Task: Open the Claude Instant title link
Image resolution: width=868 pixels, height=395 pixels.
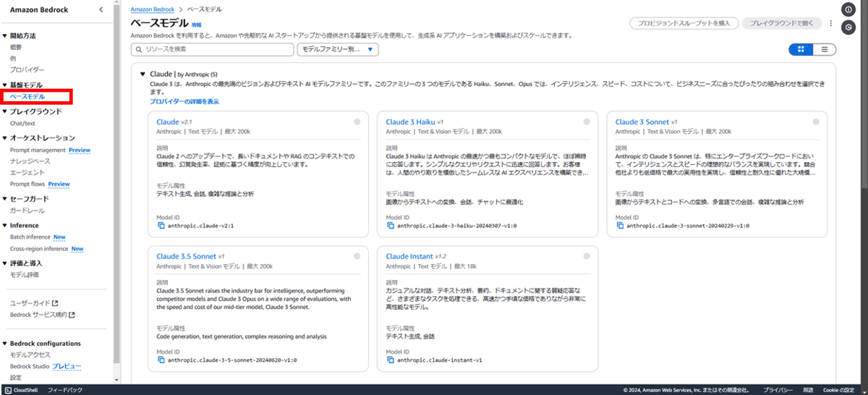Action: point(409,256)
